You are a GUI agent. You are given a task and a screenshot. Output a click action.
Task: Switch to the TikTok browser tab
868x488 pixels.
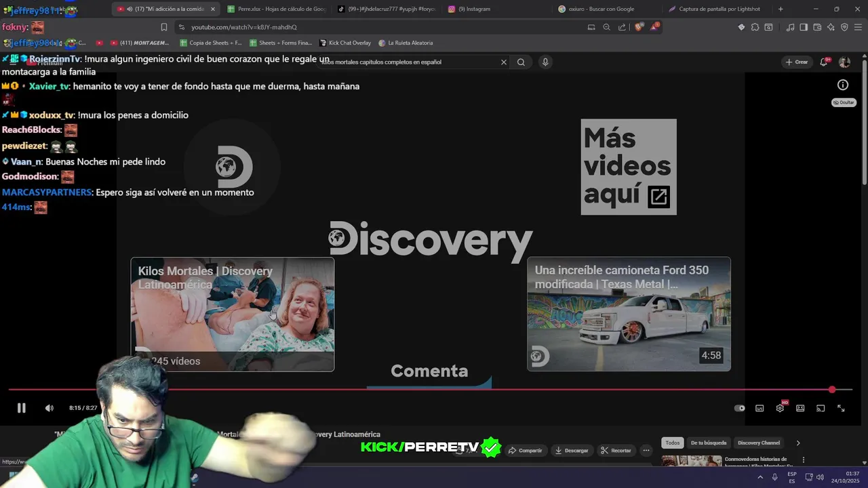387,9
